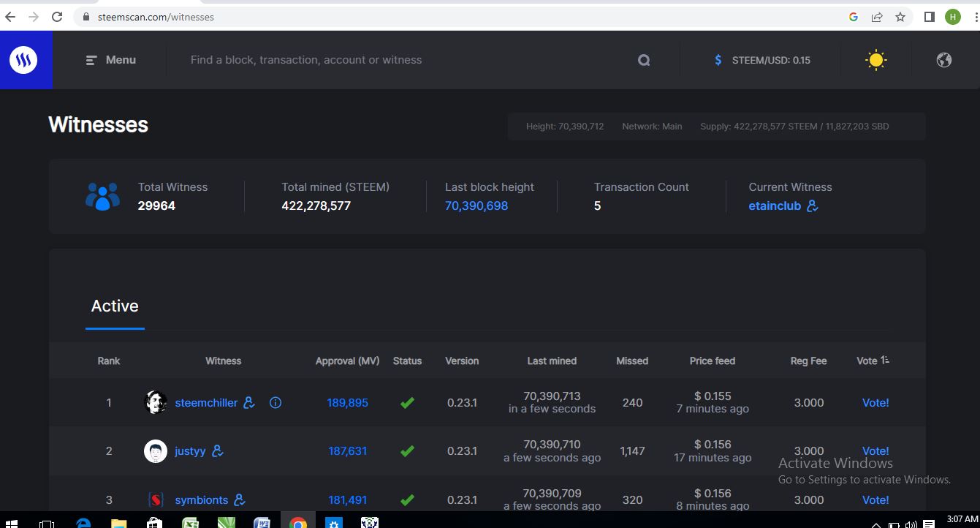Open the Windows Start menu
The width and height of the screenshot is (980, 528).
click(10, 523)
